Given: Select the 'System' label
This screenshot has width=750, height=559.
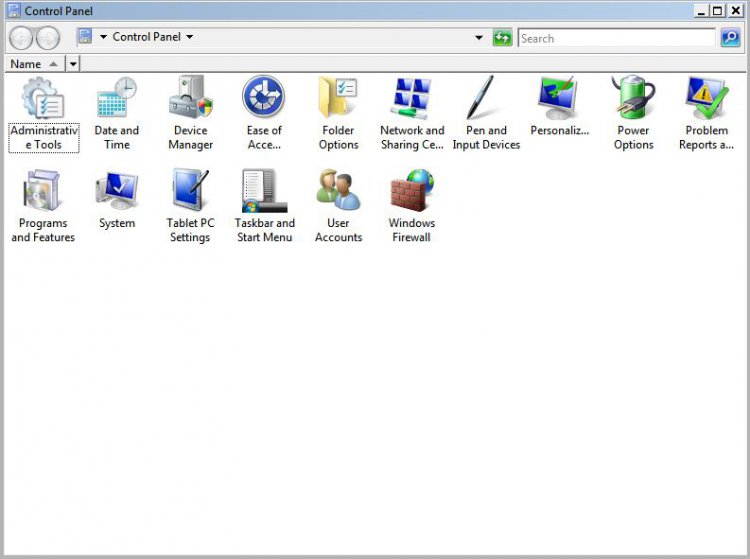Looking at the screenshot, I should tap(117, 223).
